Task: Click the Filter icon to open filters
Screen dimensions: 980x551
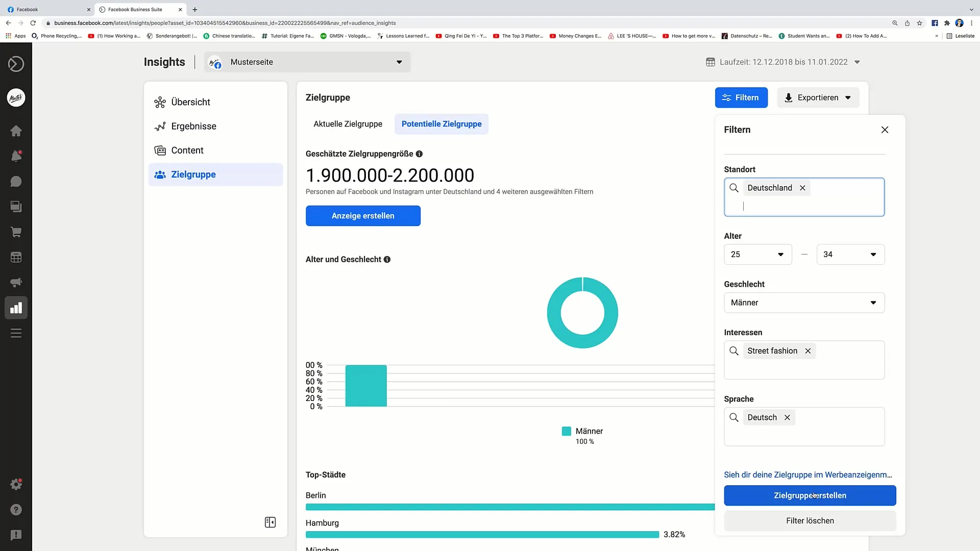Action: (x=741, y=97)
